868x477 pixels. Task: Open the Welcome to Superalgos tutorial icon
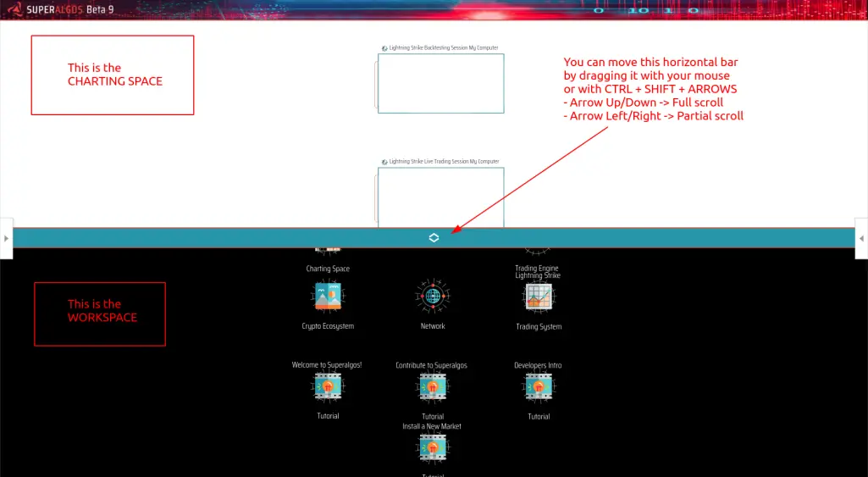[328, 386]
